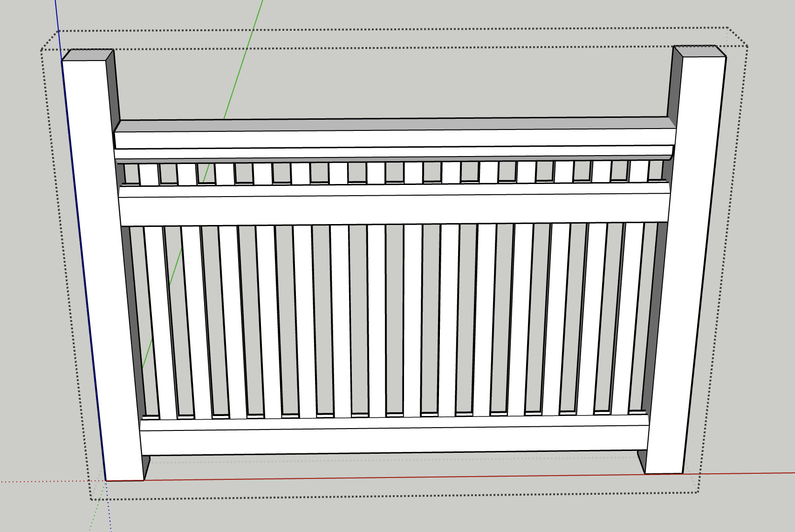Select the leftmost short upper baluster
The width and height of the screenshot is (795, 532).
coord(149,175)
